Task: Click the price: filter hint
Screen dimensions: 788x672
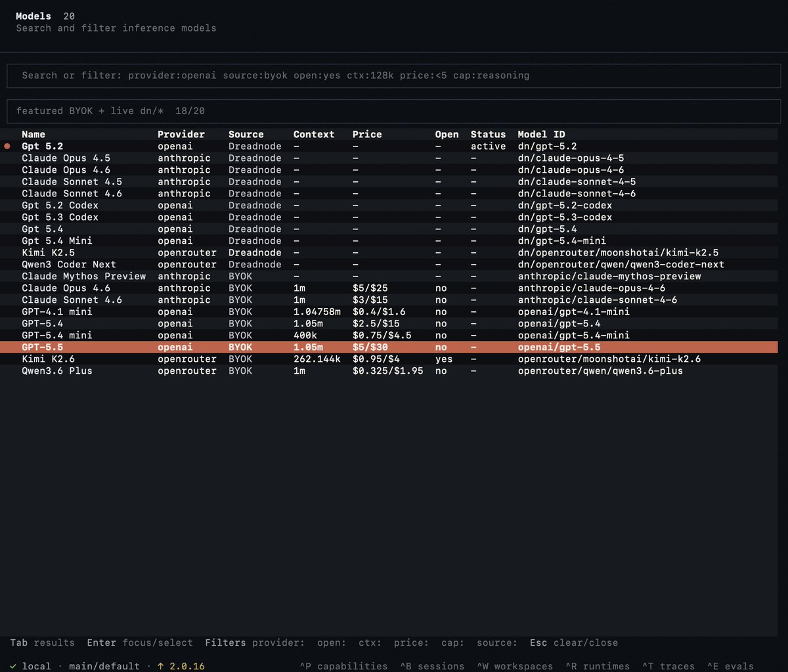Action: [x=411, y=643]
